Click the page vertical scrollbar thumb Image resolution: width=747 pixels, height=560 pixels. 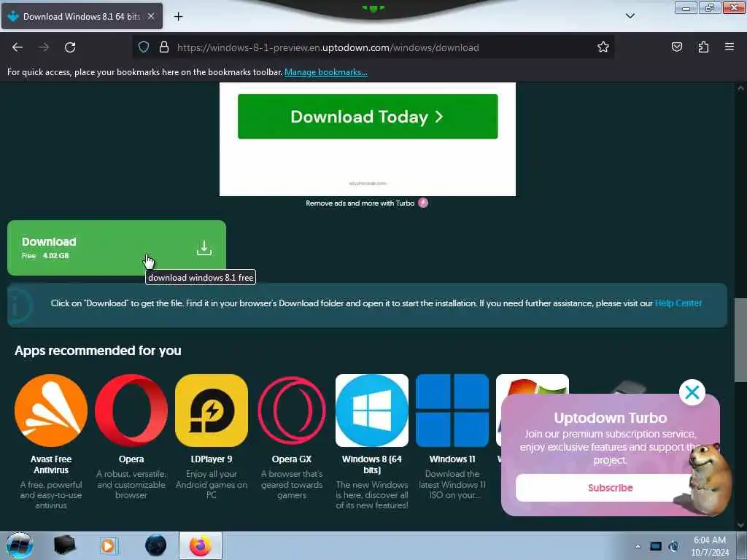click(x=740, y=340)
